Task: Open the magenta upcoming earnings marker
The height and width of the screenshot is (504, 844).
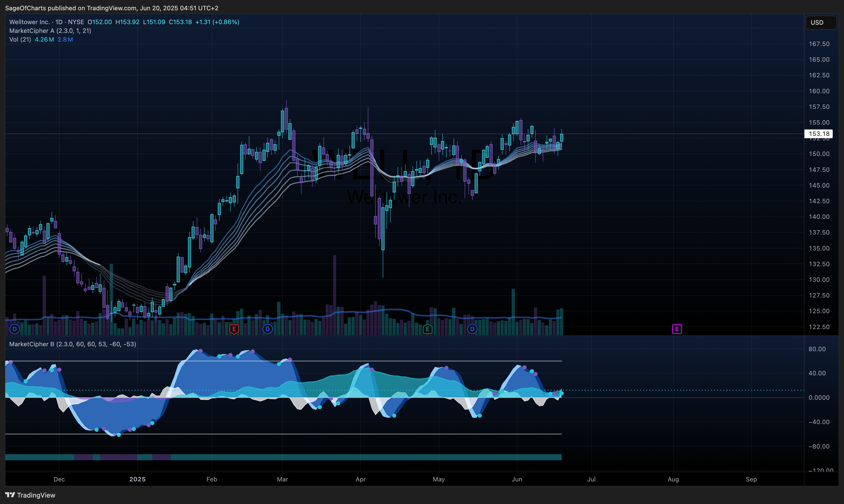Action: pos(677,329)
